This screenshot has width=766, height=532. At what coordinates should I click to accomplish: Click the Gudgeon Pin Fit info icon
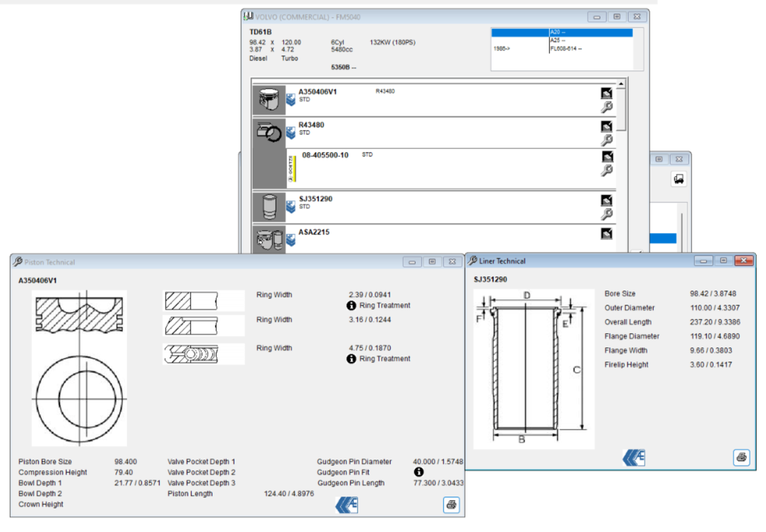(419, 472)
